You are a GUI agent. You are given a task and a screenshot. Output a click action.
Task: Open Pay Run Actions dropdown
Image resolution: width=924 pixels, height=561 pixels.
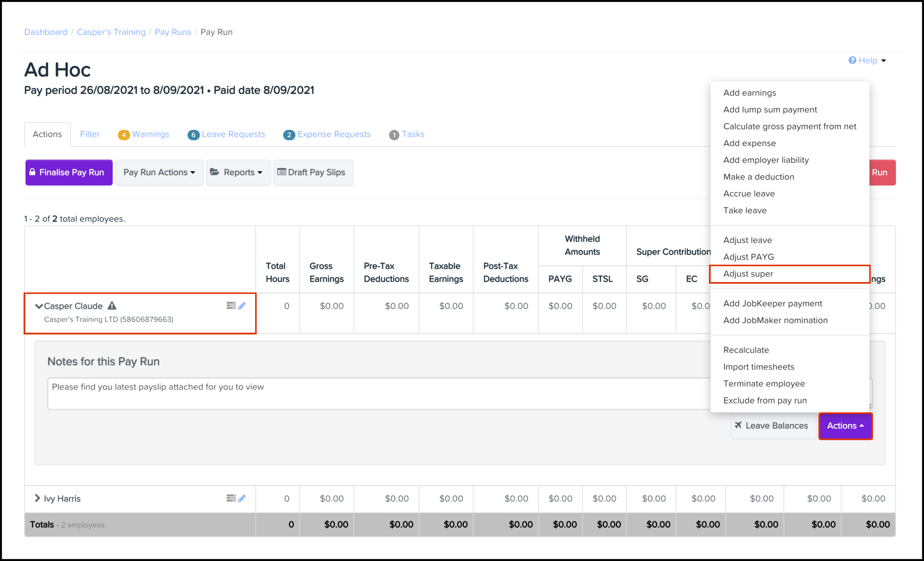coord(159,172)
